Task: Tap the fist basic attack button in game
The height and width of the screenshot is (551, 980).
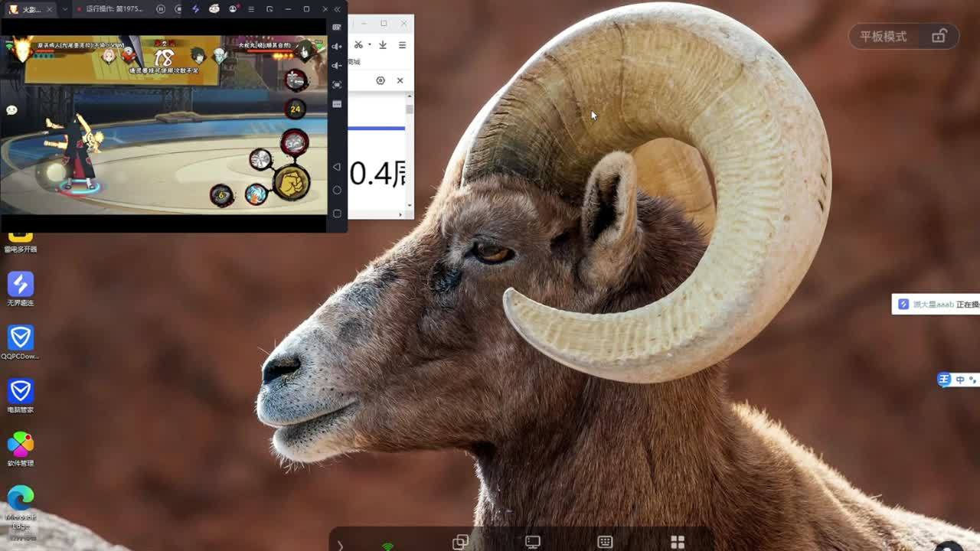Action: (292, 183)
